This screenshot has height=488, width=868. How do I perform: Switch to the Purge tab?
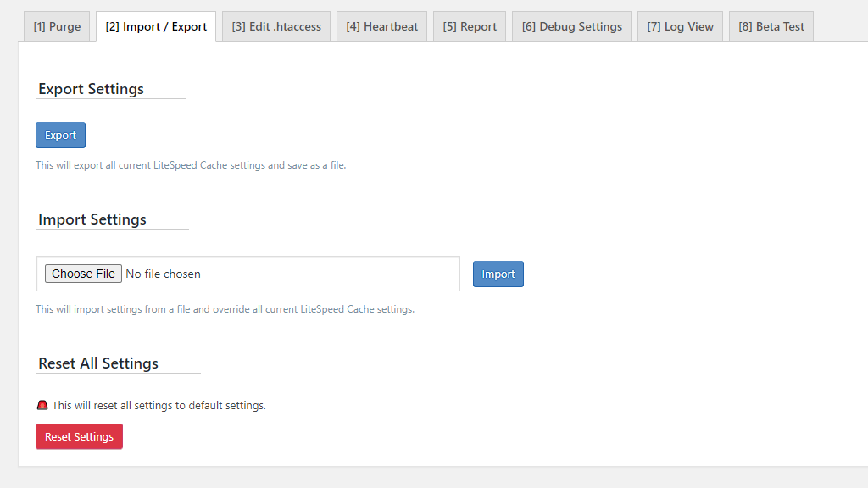[x=57, y=26]
